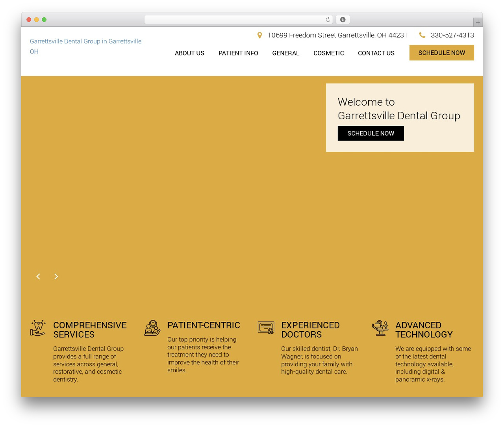Click the Comprehensive Services heading
Screen dimensions: 504x427
90,330
